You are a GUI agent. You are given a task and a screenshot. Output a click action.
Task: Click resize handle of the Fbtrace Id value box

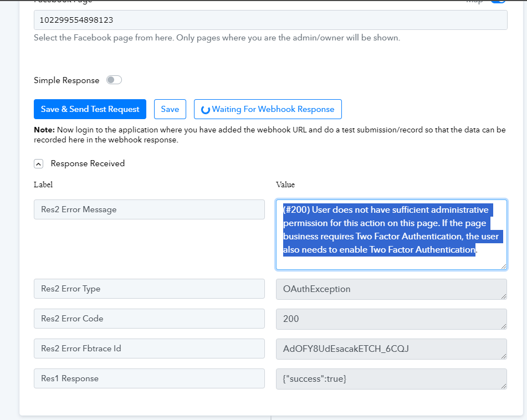[503, 356]
